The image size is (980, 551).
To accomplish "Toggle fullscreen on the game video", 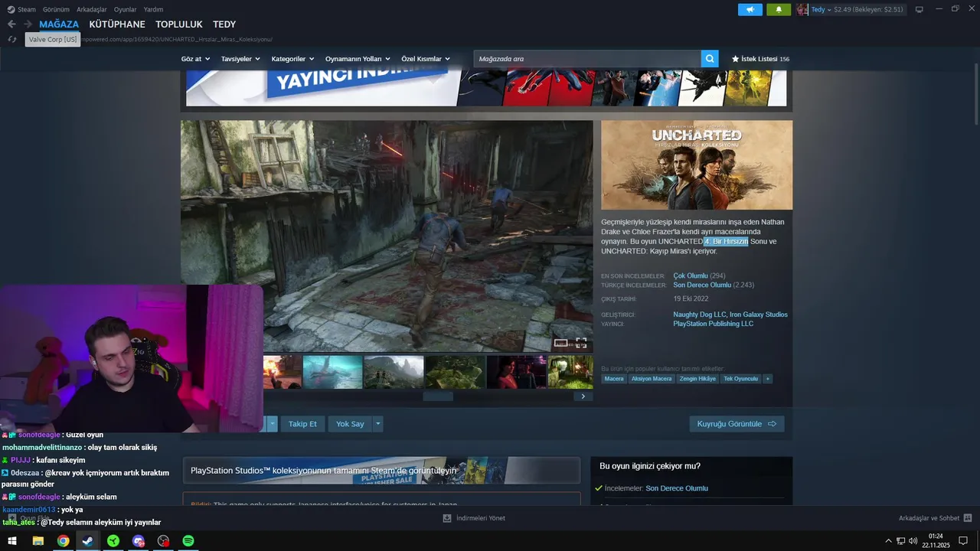I will click(x=581, y=343).
